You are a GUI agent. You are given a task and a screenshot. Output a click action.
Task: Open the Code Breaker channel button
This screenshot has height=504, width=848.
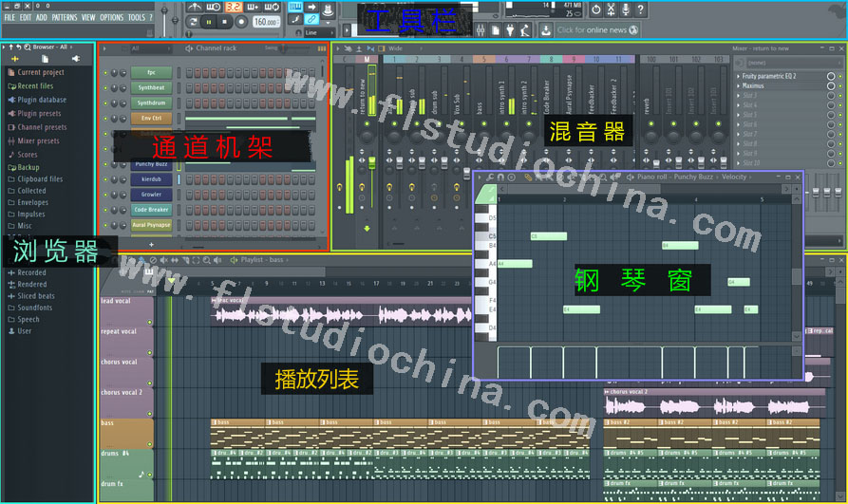[151, 209]
